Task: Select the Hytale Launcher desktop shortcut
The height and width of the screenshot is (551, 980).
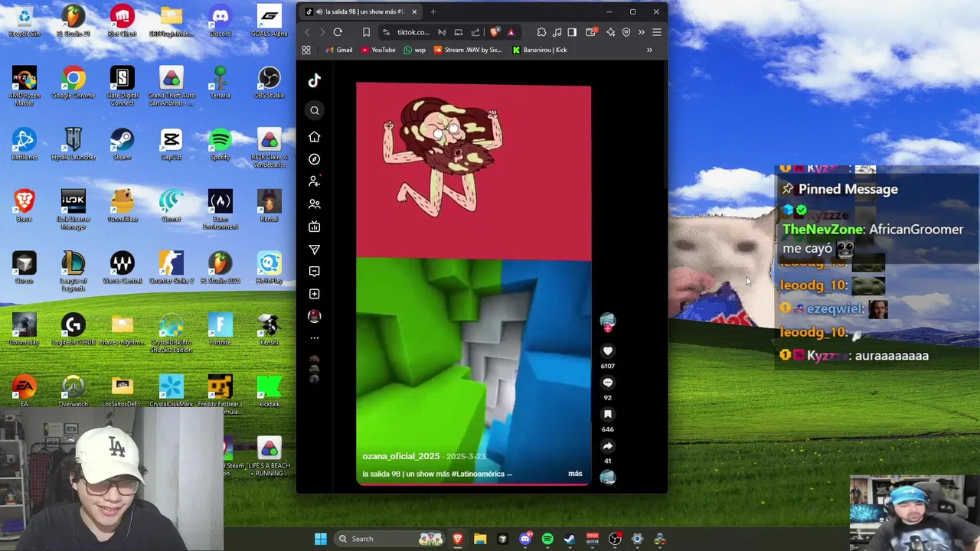Action: pos(73,145)
